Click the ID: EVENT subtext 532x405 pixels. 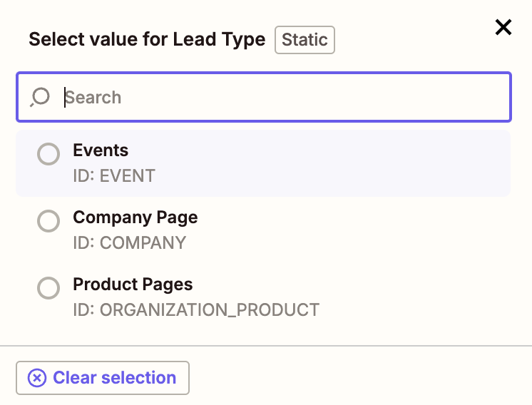tap(113, 175)
